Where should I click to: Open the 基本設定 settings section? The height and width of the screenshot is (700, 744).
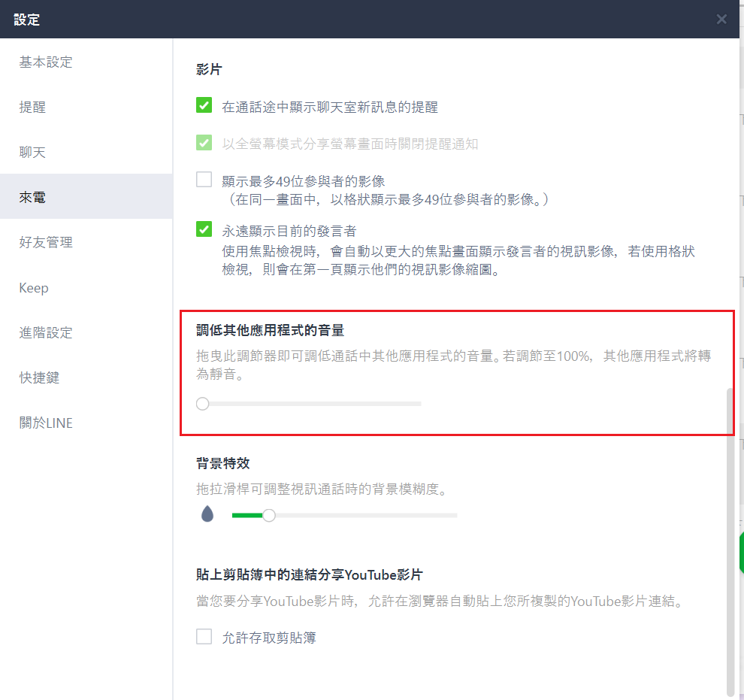(x=86, y=62)
